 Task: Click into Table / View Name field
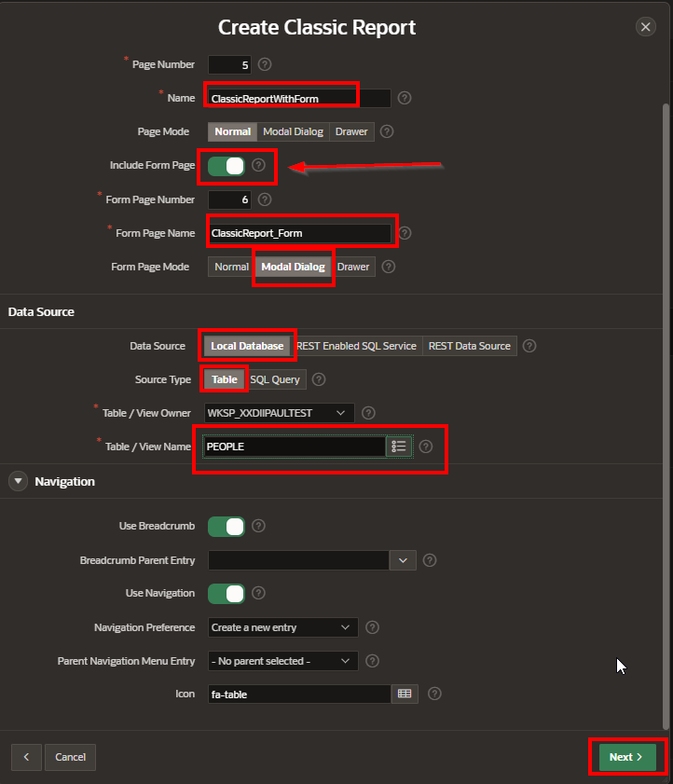pyautogui.click(x=295, y=447)
